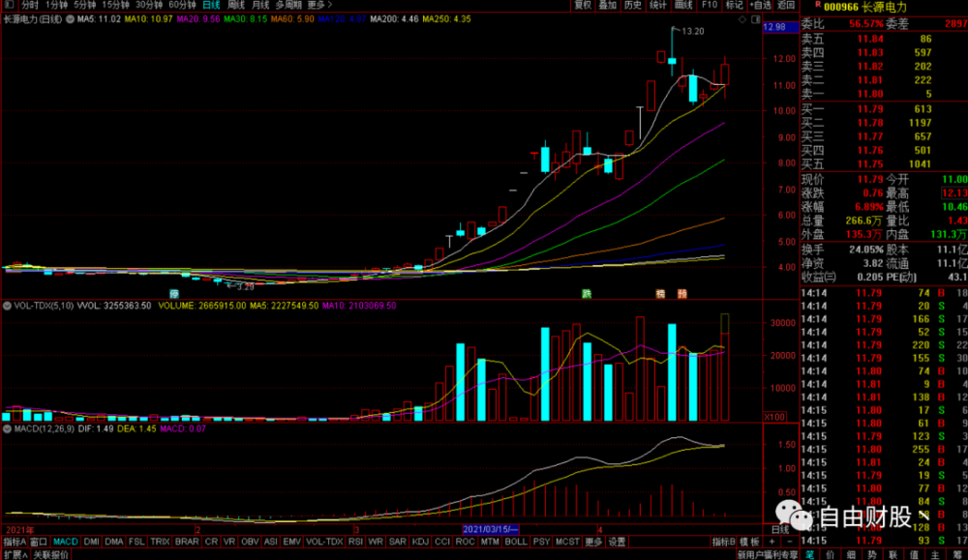
Task: Click the green 跌 marker on the chart
Action: tap(586, 293)
